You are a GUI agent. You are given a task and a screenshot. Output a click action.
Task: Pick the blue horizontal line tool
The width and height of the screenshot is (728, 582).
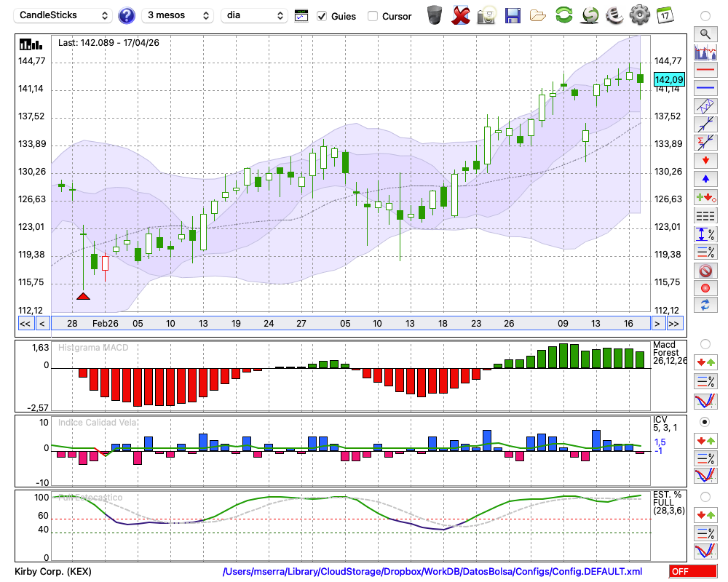click(x=705, y=88)
